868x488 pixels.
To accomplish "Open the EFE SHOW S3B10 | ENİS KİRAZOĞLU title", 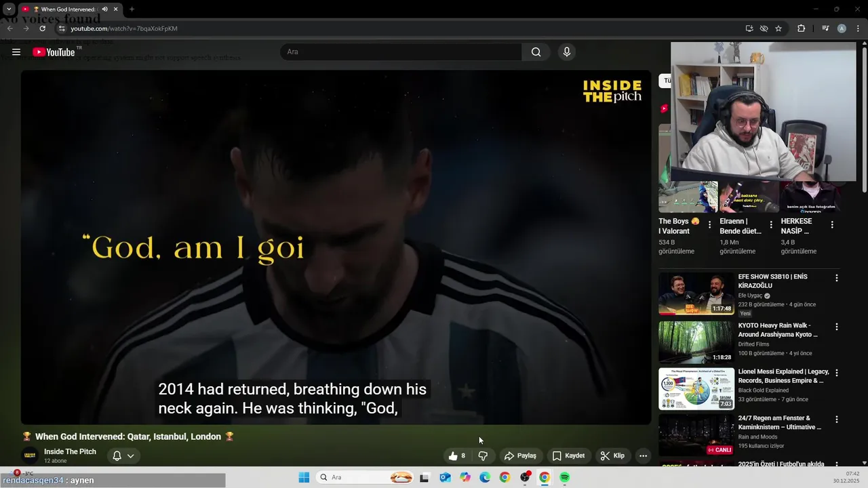I will 773,281.
